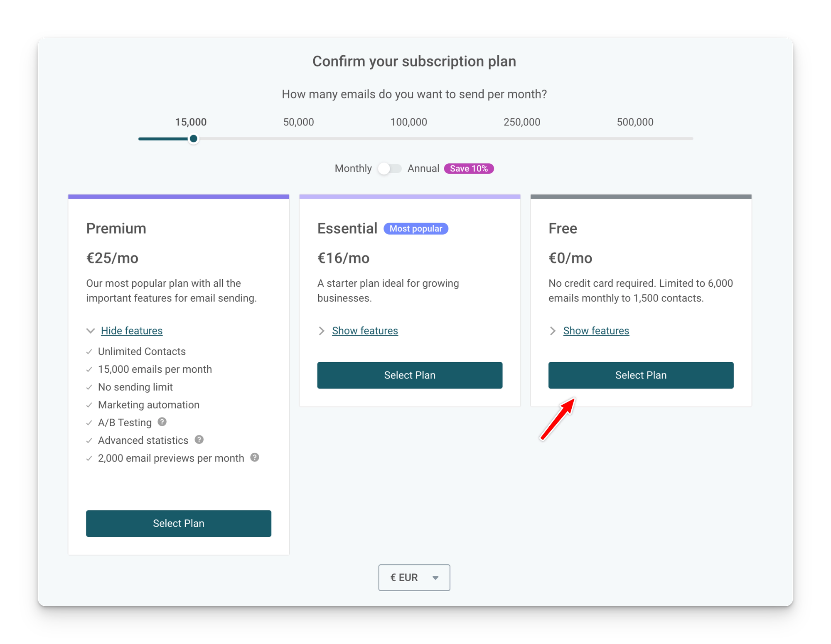The height and width of the screenshot is (644, 831).
Task: Click help icon beside Advanced statistics
Action: (199, 440)
